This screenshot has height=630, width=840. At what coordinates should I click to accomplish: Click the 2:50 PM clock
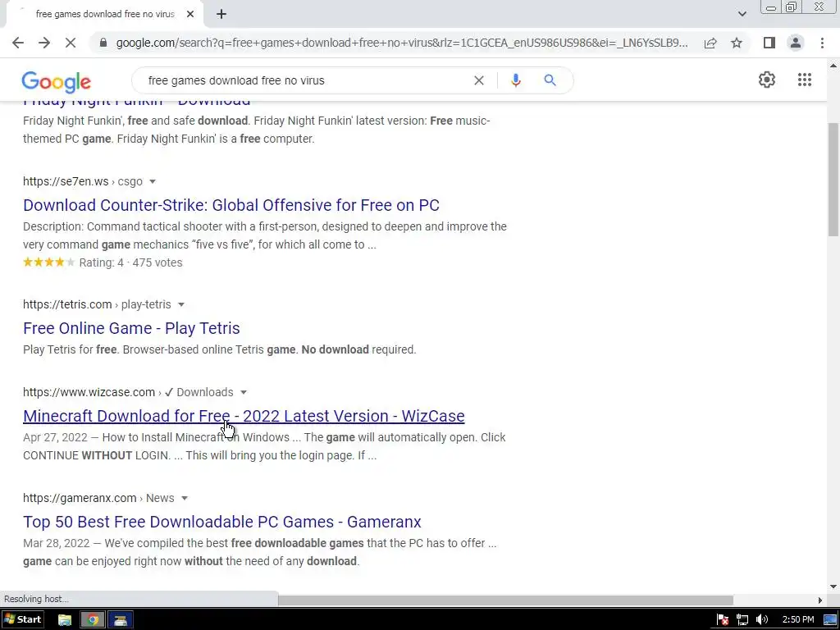tap(797, 620)
